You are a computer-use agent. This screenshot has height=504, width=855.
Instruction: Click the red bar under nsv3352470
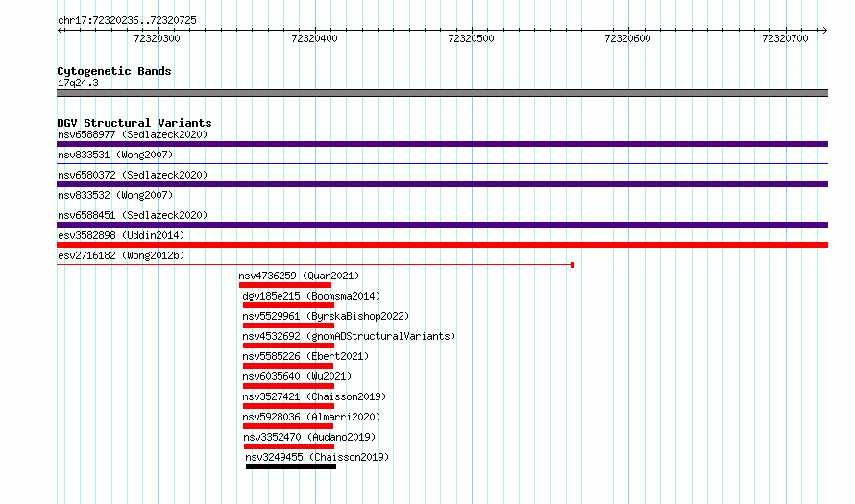289,446
